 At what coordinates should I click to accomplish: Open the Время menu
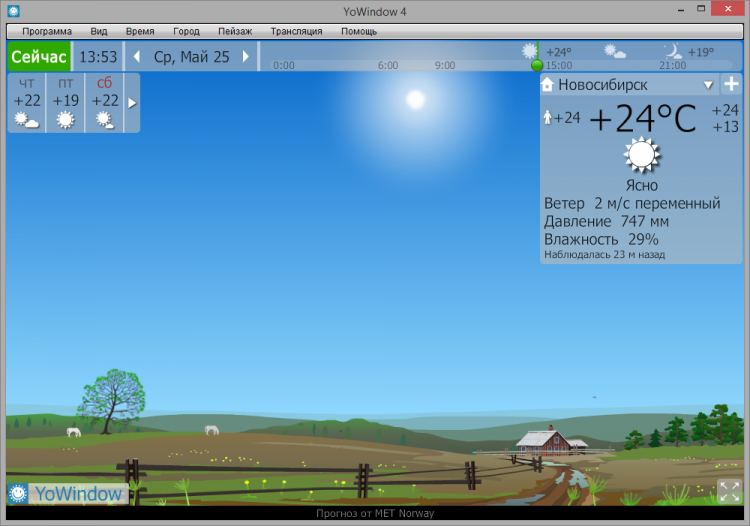140,32
